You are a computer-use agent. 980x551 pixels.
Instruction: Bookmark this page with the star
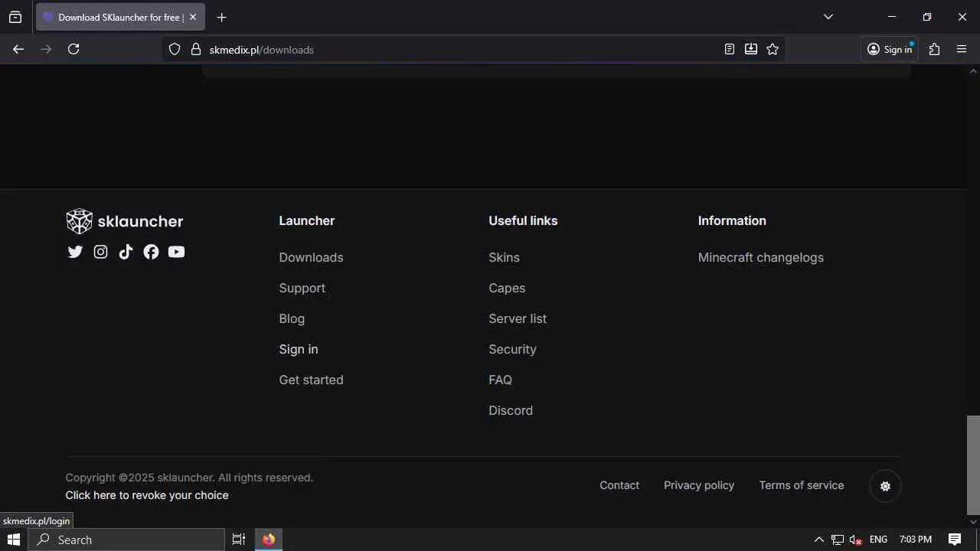tap(773, 49)
